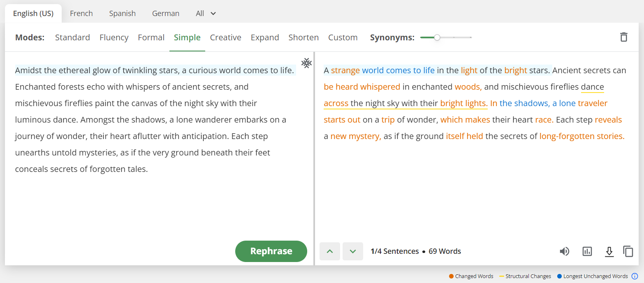This screenshot has height=283, width=644.
Task: Download the paraphrased text
Action: click(609, 251)
